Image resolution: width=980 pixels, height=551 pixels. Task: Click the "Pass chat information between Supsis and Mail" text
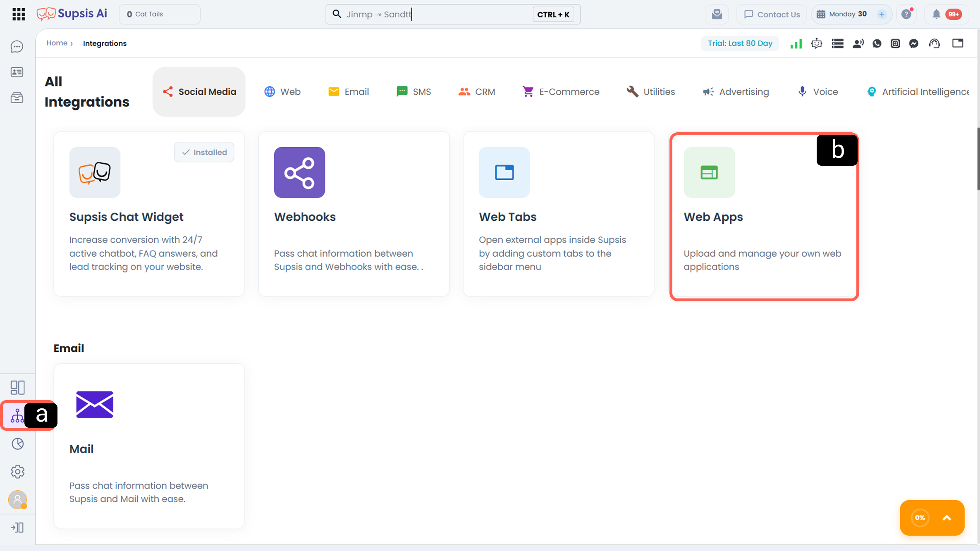click(x=139, y=492)
